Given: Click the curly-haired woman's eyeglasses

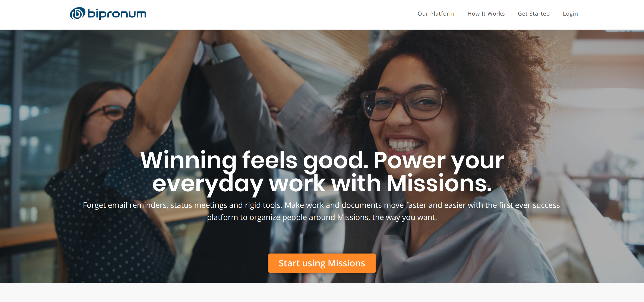Looking at the screenshot, I should tap(404, 104).
